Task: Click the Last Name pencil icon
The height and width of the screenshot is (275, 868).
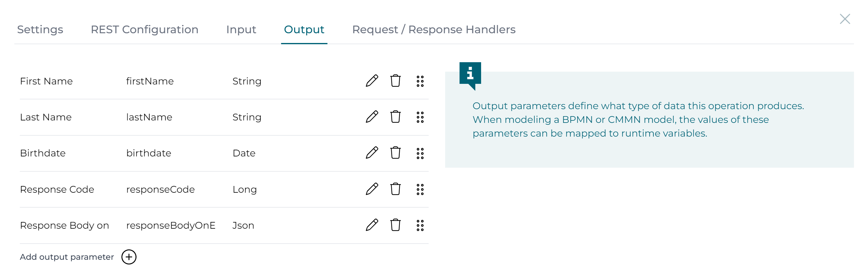Action: click(372, 117)
